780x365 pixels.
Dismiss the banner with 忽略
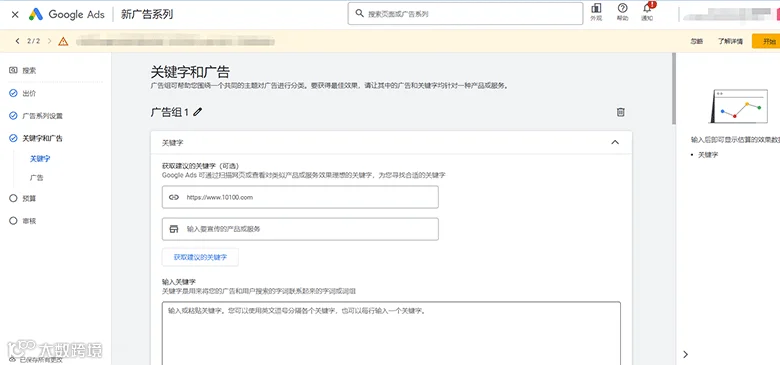696,42
